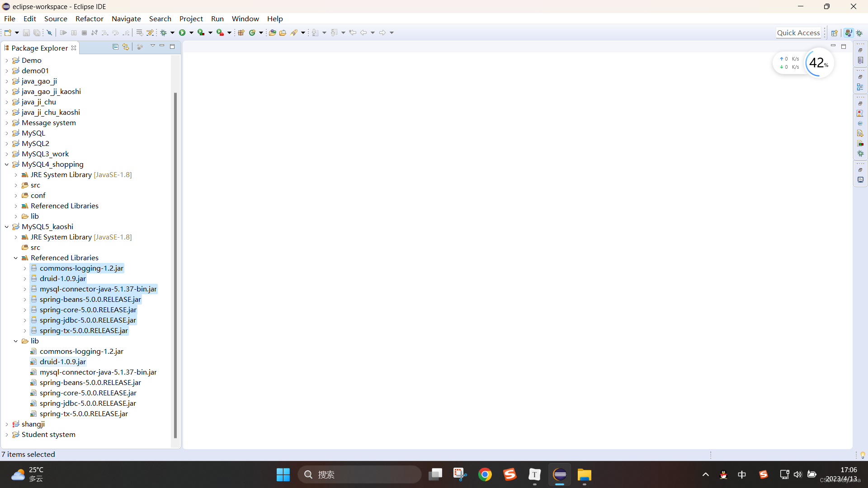Select spring-tx-5.0.0.RELEASE.jar in lib folder
This screenshot has width=868, height=488.
click(84, 414)
